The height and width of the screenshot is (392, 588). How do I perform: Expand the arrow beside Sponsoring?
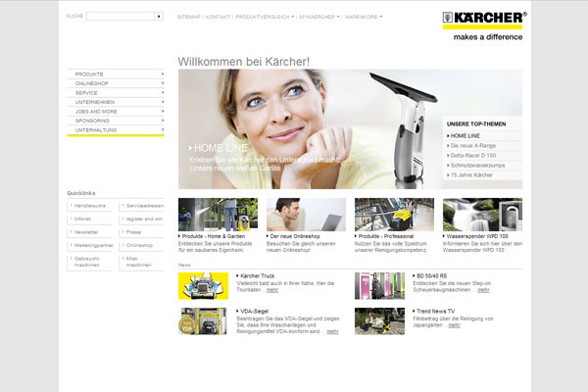[163, 121]
